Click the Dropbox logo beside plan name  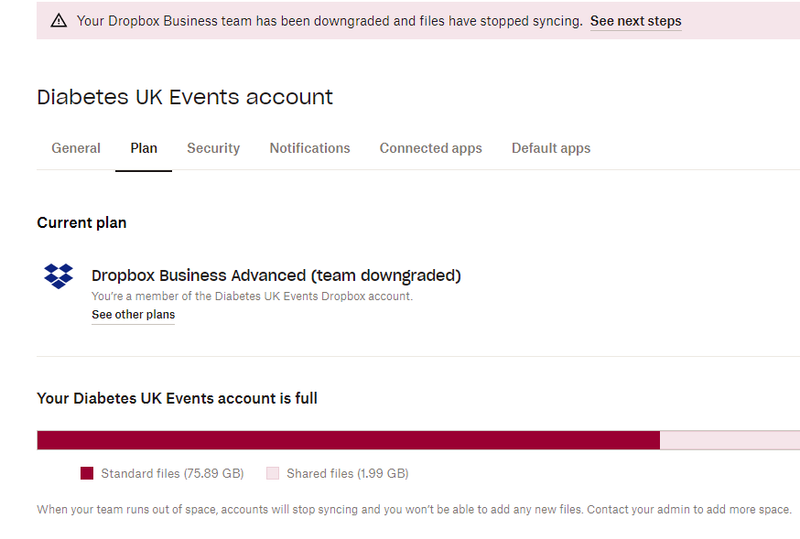pyautogui.click(x=59, y=276)
